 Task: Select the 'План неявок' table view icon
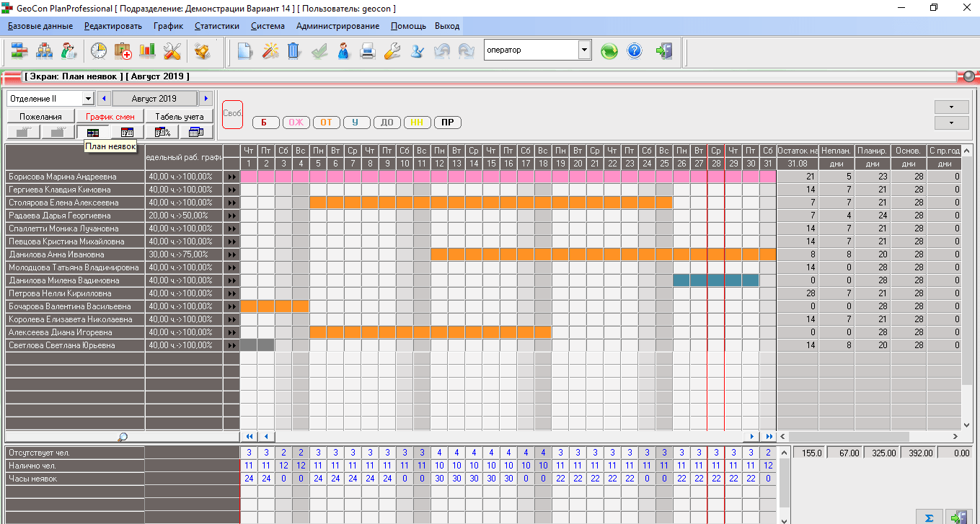point(93,132)
